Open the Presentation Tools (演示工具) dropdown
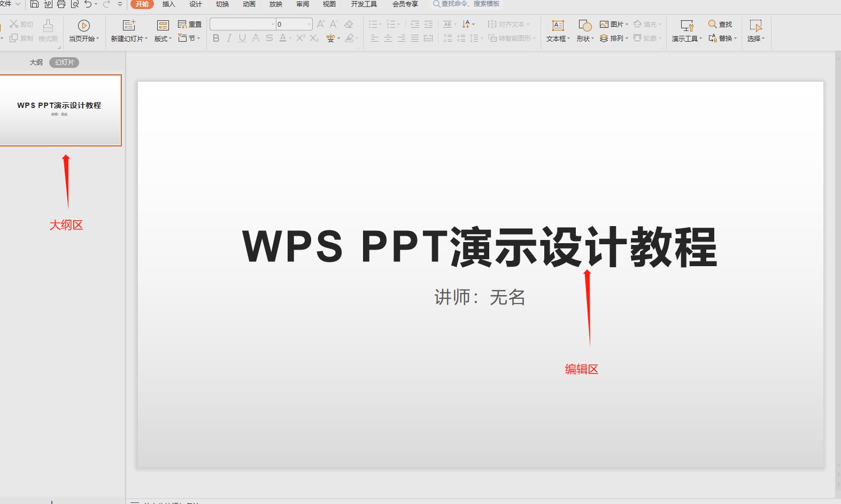 pyautogui.click(x=687, y=38)
